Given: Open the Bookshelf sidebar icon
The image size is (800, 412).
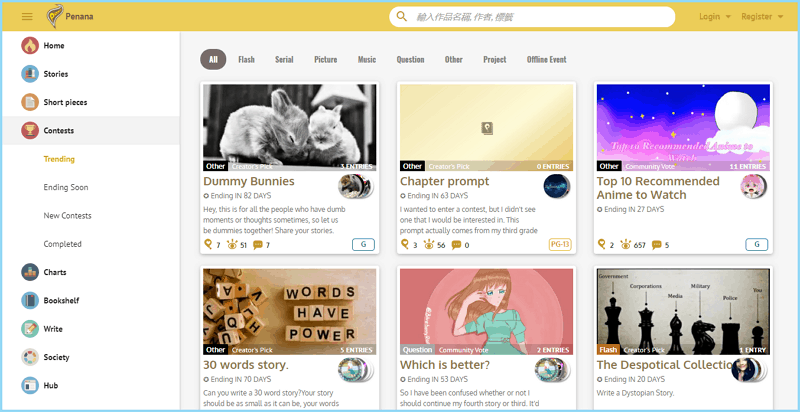Looking at the screenshot, I should click(x=30, y=300).
